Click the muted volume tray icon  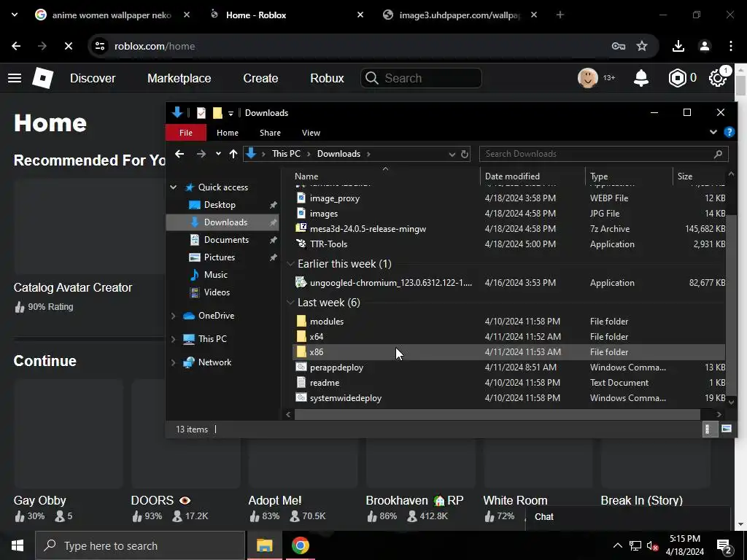pyautogui.click(x=653, y=545)
